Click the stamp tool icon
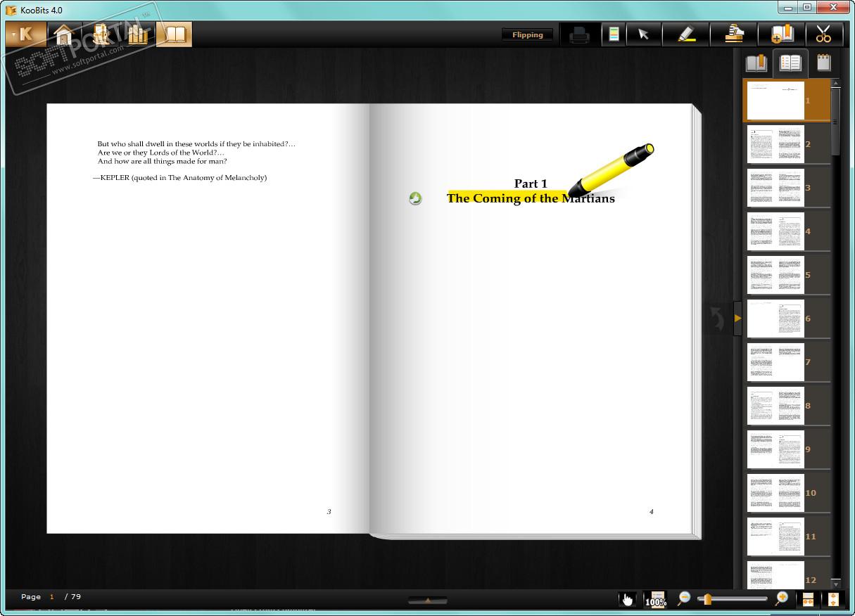Screen dimensions: 855x616 click(733, 34)
